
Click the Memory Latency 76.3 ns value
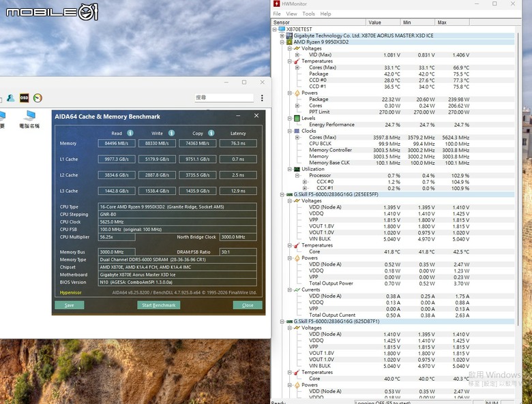[x=238, y=143]
